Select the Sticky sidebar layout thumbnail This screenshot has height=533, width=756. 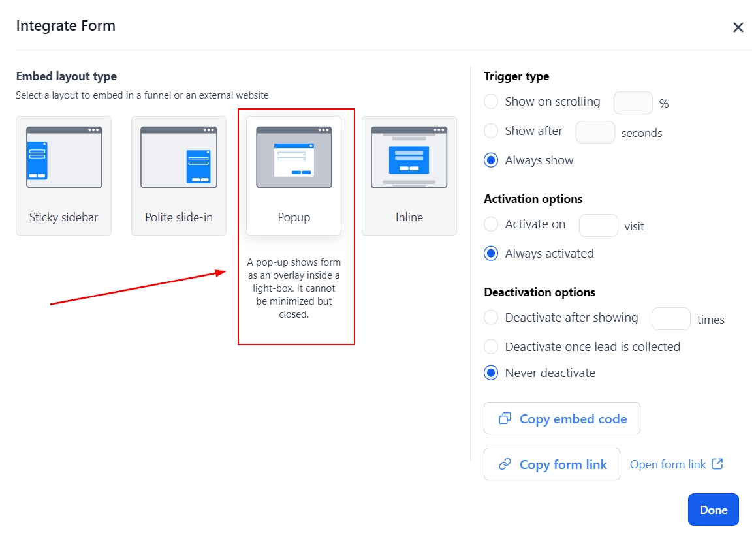64,157
